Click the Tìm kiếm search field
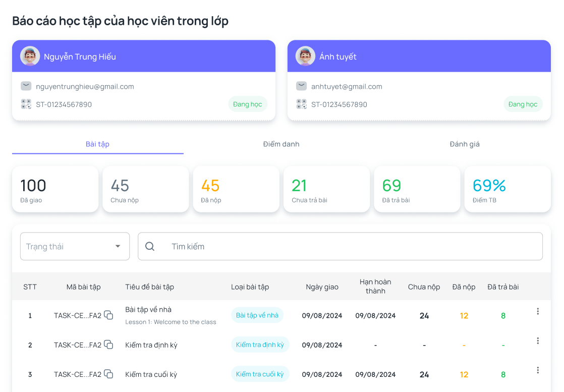 coord(353,246)
